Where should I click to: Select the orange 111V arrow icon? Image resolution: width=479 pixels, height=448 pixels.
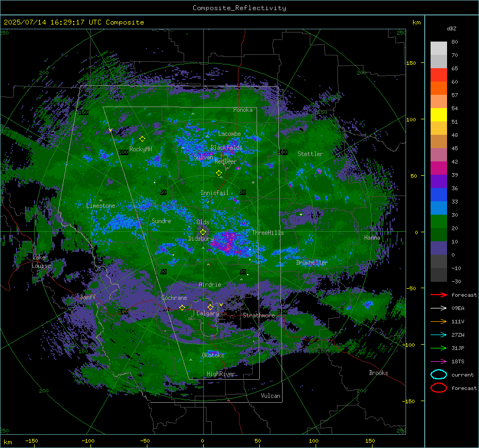439,321
